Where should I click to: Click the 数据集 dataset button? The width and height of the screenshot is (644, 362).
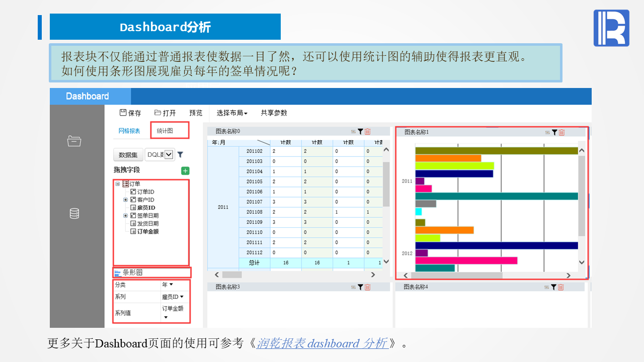click(x=128, y=155)
